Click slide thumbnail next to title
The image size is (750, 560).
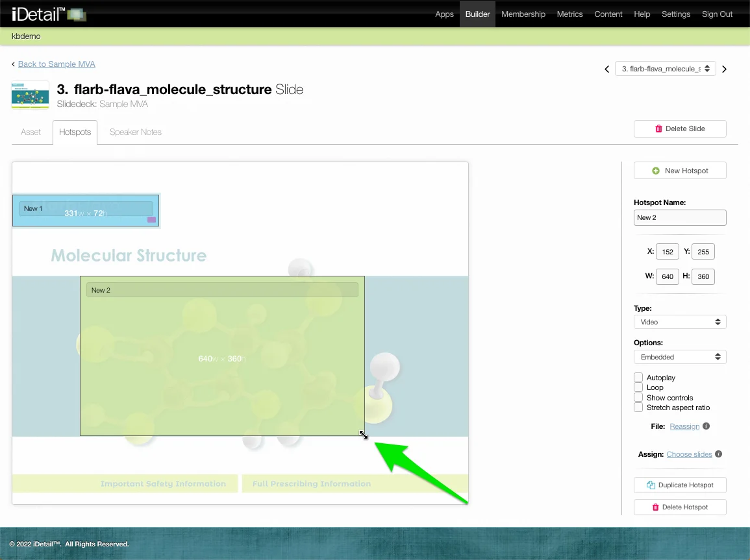coord(30,95)
